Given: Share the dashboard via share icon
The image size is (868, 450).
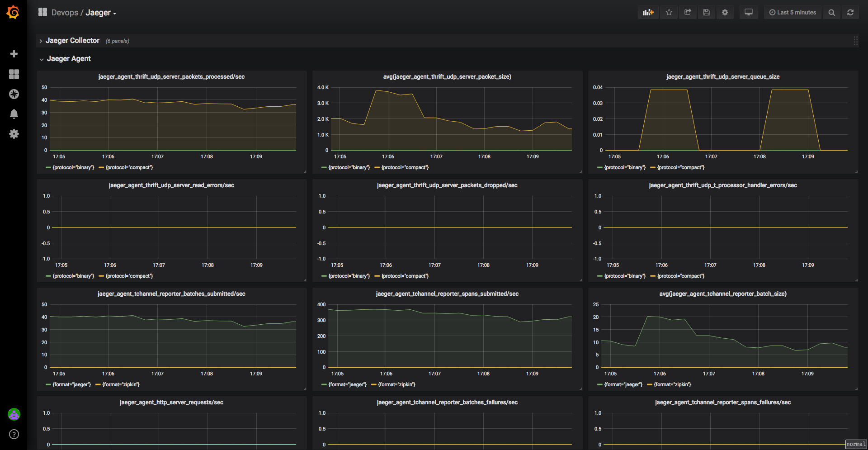Looking at the screenshot, I should click(688, 13).
